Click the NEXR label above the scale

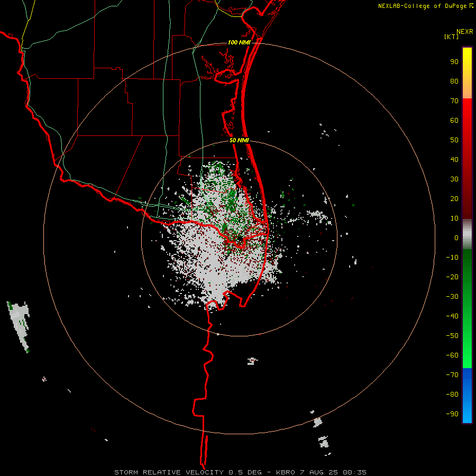(465, 32)
